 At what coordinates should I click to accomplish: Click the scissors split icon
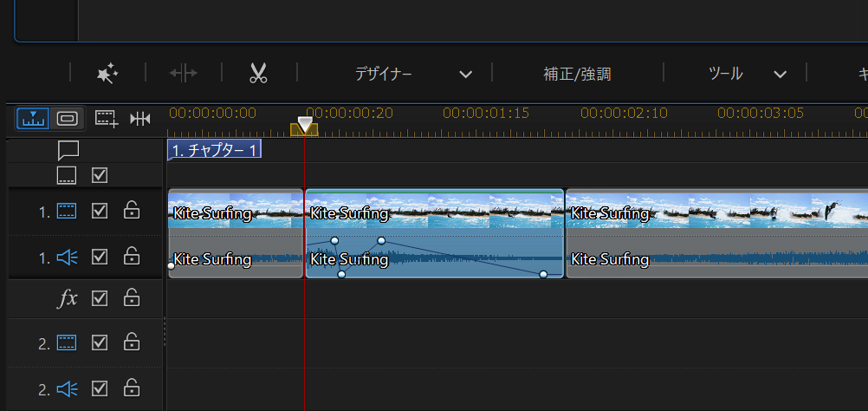pos(258,74)
